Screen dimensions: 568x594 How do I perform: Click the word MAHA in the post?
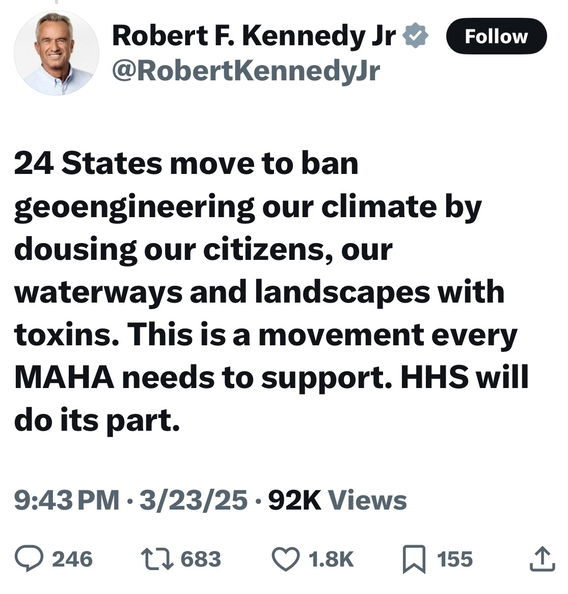(64, 377)
